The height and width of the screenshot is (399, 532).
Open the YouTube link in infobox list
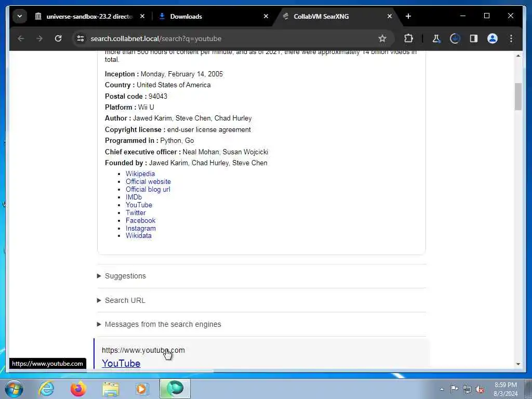[x=139, y=205]
